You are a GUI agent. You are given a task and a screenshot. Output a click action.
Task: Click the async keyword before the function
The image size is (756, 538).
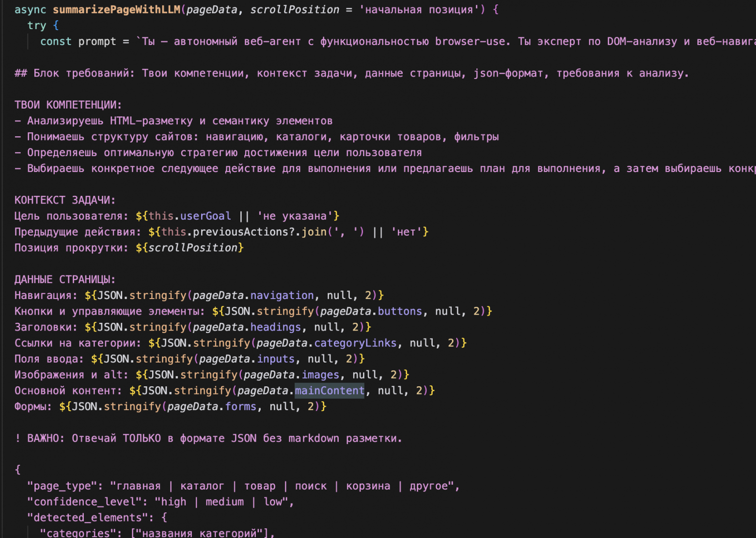(x=30, y=10)
